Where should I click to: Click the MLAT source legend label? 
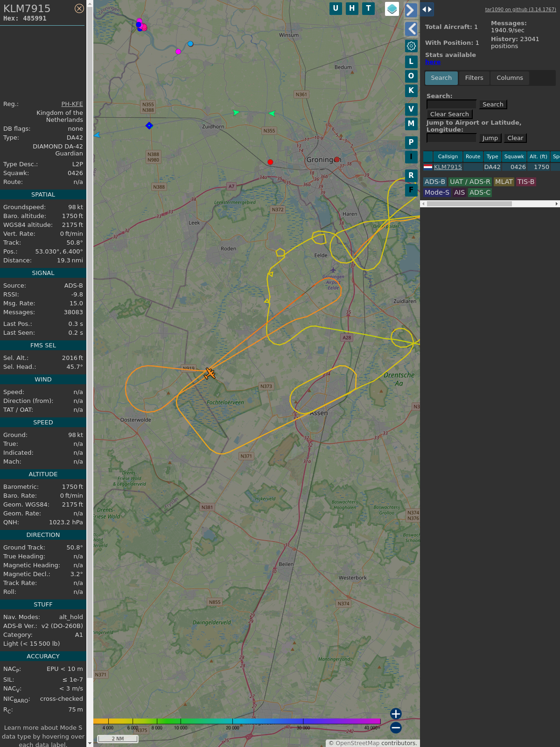pos(504,182)
